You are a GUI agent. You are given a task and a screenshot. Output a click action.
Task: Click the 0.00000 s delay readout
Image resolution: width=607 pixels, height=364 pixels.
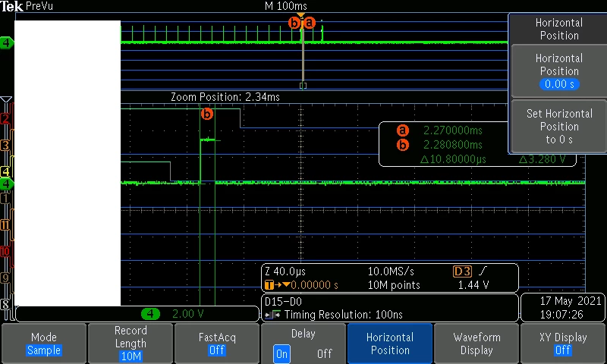(314, 285)
